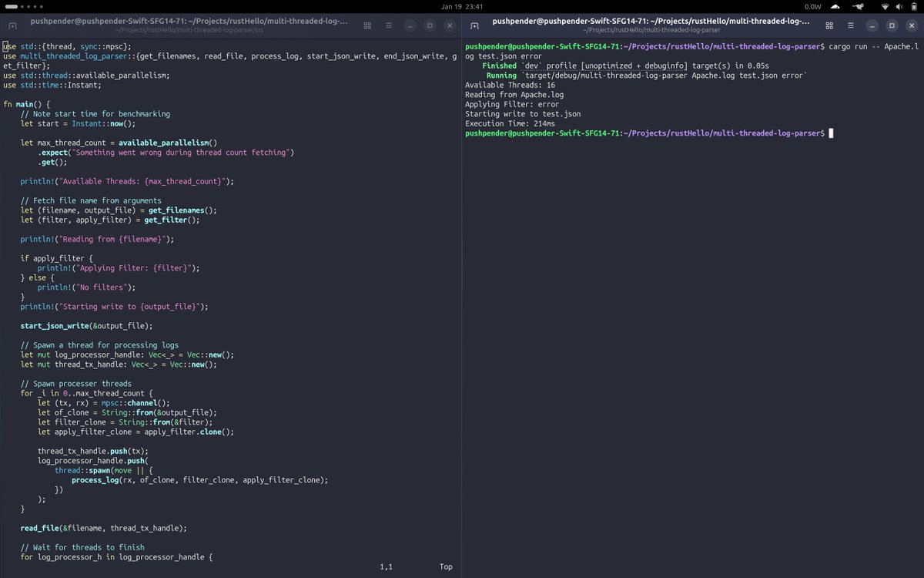
Task: Click the 'Spawn a thread for processing logs' comment
Action: click(x=99, y=345)
